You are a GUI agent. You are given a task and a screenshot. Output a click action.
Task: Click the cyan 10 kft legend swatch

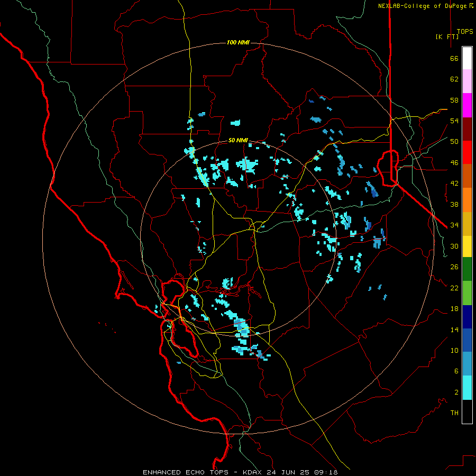point(467,388)
